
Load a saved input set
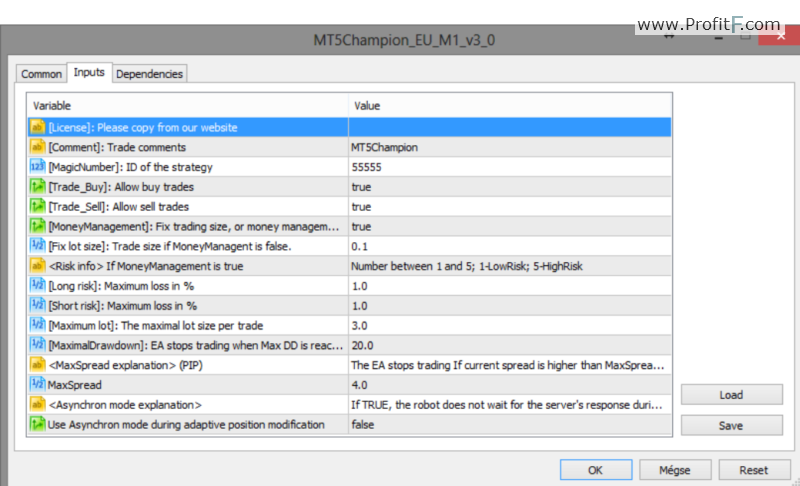[x=731, y=395]
